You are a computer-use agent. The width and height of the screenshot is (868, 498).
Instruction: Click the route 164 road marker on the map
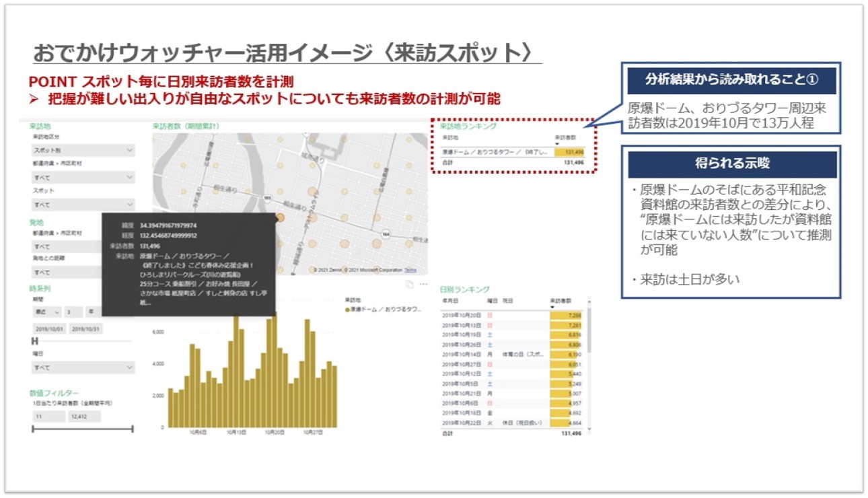tap(386, 234)
